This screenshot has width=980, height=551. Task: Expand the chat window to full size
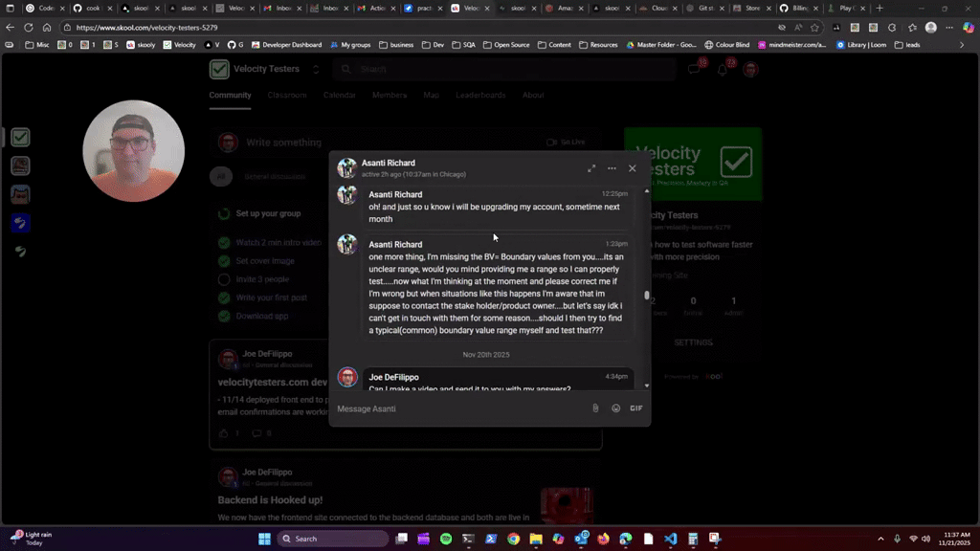(591, 168)
